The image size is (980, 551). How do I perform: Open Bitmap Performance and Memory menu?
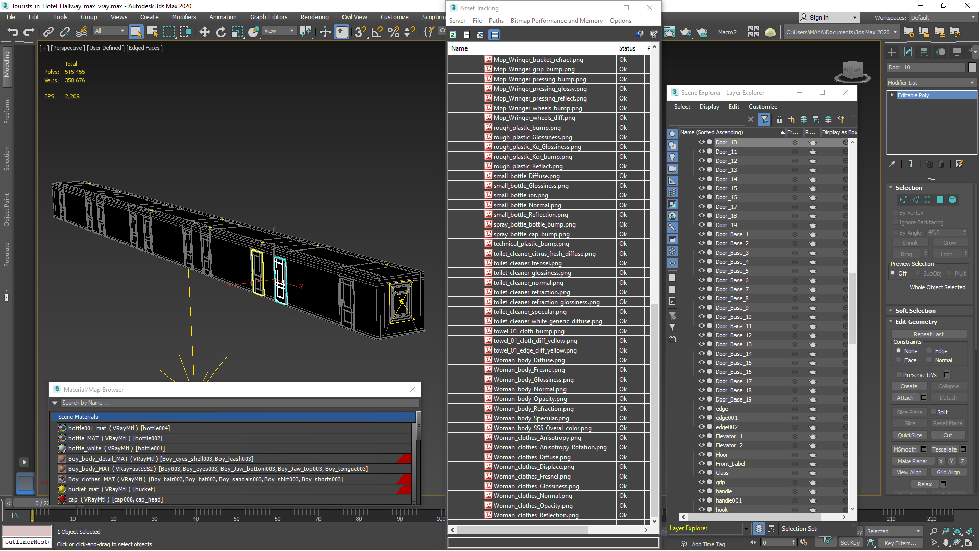click(x=556, y=21)
